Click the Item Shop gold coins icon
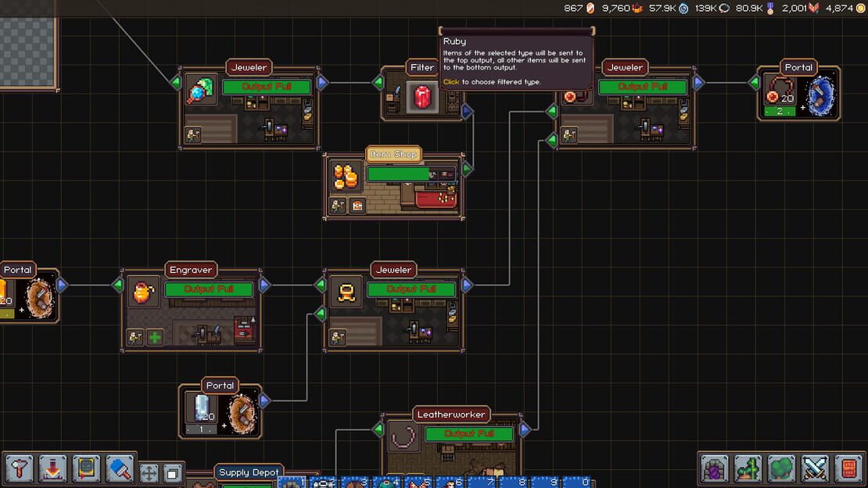The width and height of the screenshot is (868, 488). coord(346,176)
